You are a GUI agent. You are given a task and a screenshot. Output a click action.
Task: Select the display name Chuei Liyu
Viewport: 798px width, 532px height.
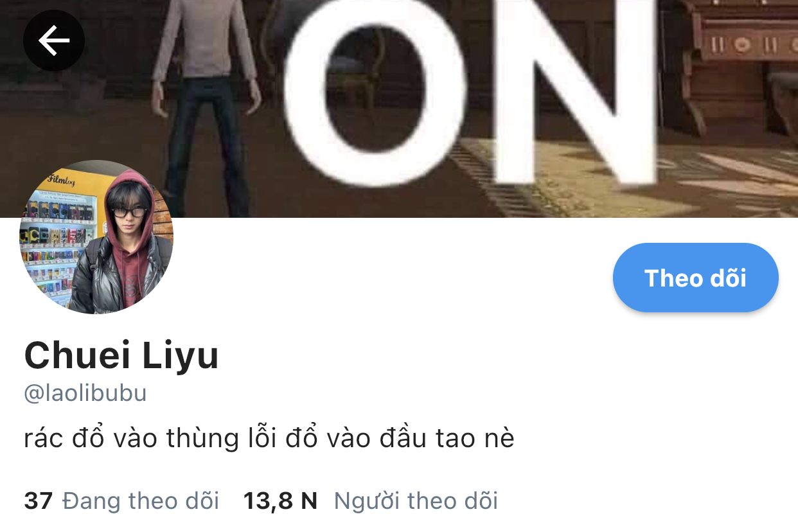[x=121, y=355]
